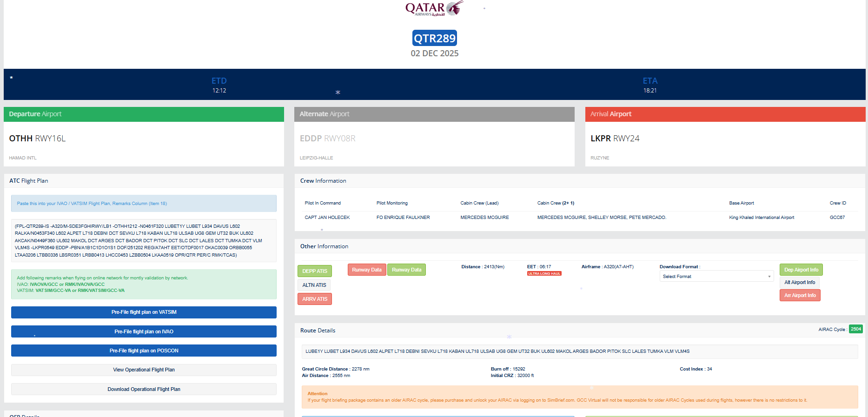Click the ULTRA LONG HAUL label
The image size is (868, 417).
coord(544,274)
